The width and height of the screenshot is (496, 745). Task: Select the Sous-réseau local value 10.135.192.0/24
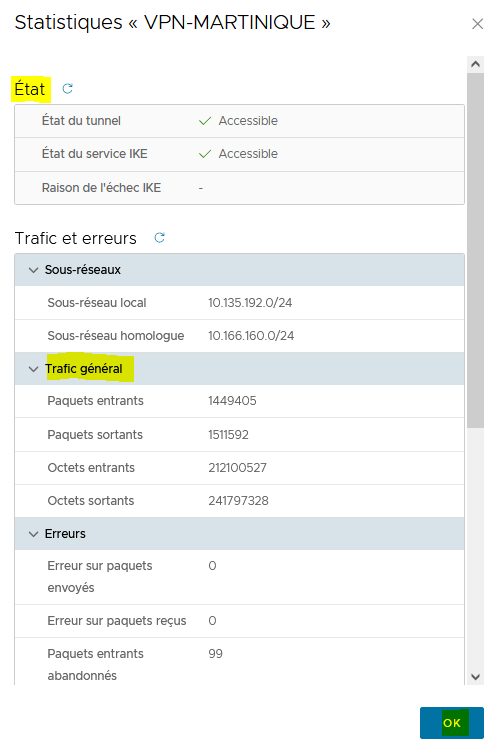point(250,303)
